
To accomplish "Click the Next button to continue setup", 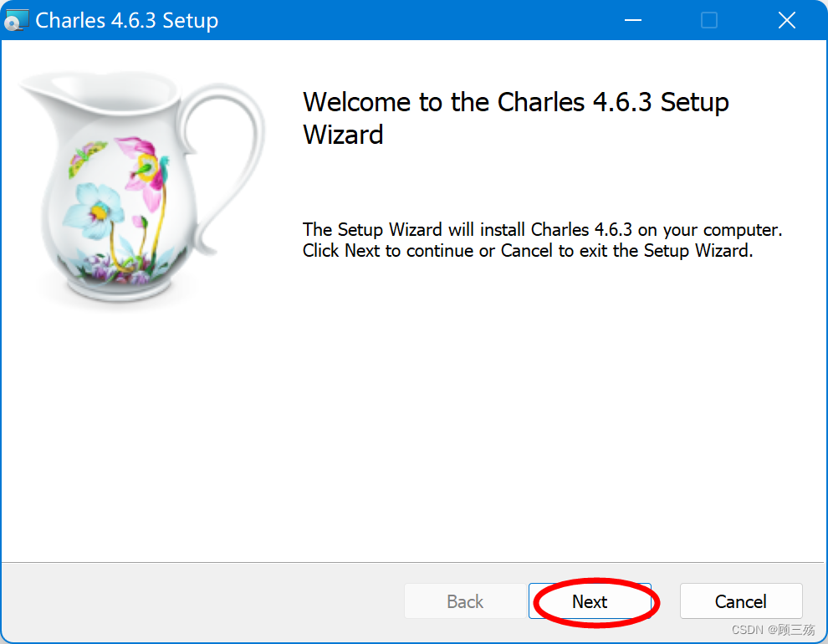I will coord(590,601).
